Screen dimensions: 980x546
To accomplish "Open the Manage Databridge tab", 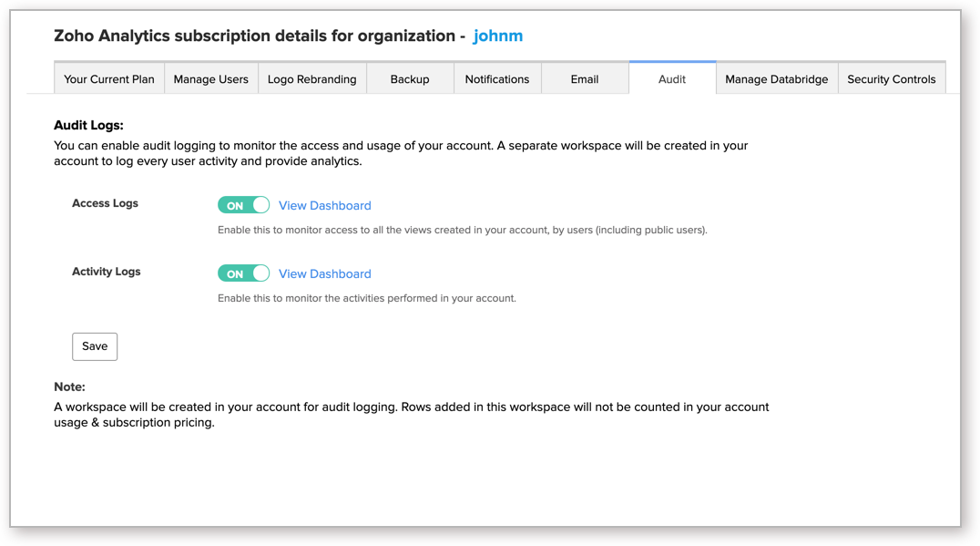I will [x=777, y=78].
